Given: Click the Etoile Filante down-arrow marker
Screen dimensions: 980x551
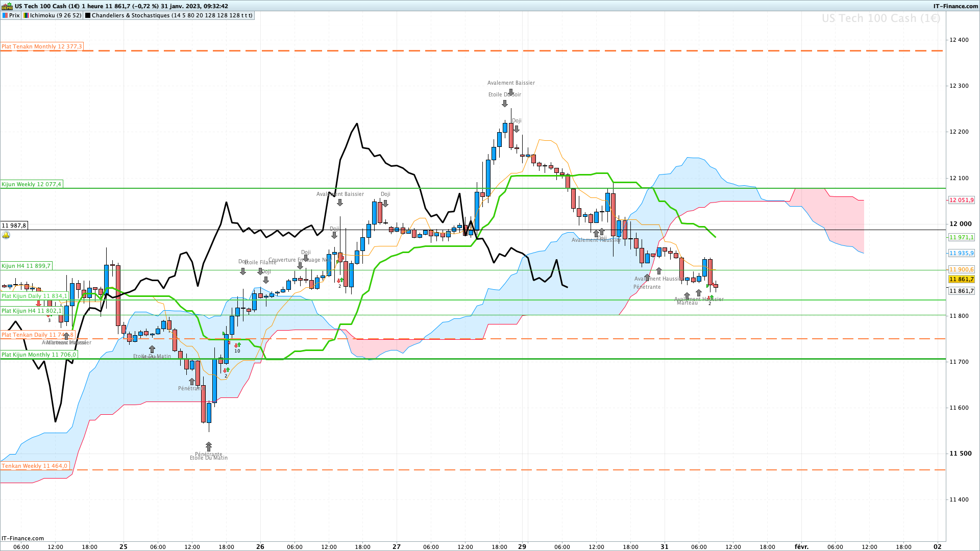Looking at the screenshot, I should point(260,271).
